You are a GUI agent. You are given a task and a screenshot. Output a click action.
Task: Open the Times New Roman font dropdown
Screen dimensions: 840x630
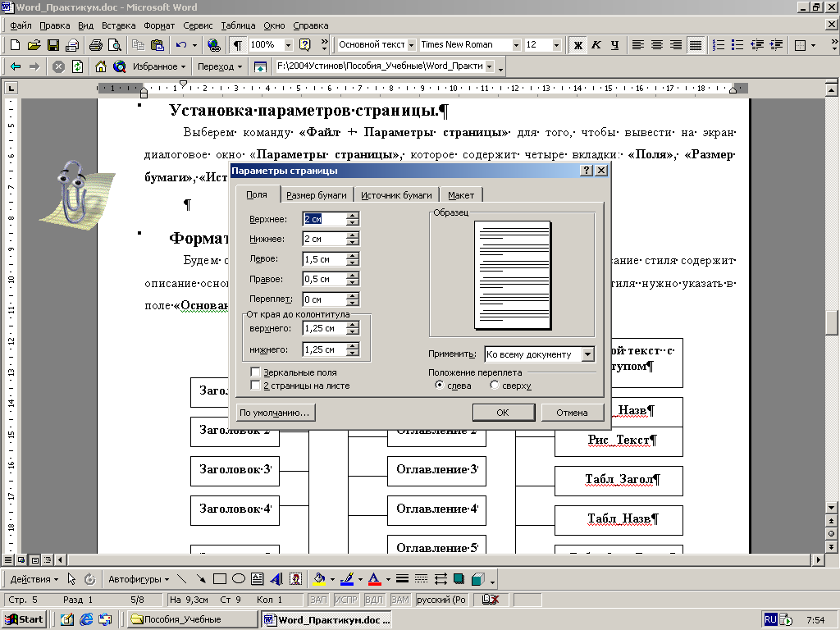click(516, 45)
